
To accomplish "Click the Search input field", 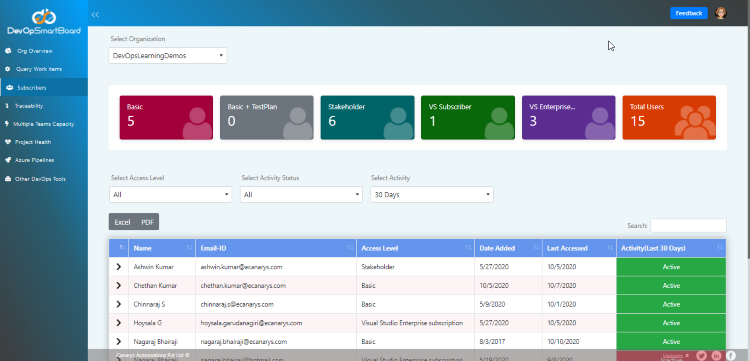I will [688, 225].
